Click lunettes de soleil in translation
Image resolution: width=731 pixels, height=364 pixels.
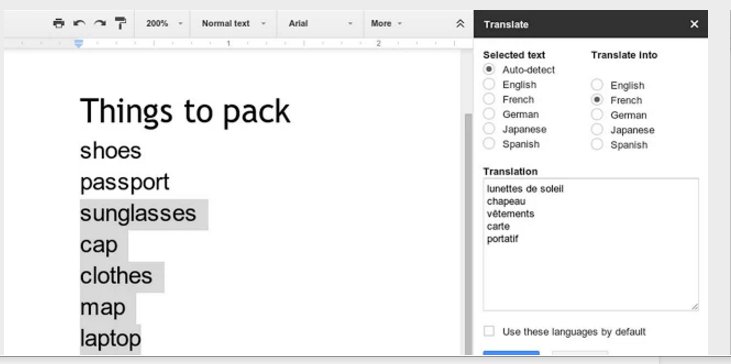525,189
